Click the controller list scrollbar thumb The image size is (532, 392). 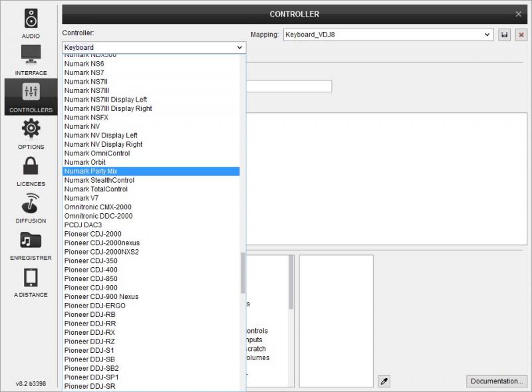click(x=242, y=272)
